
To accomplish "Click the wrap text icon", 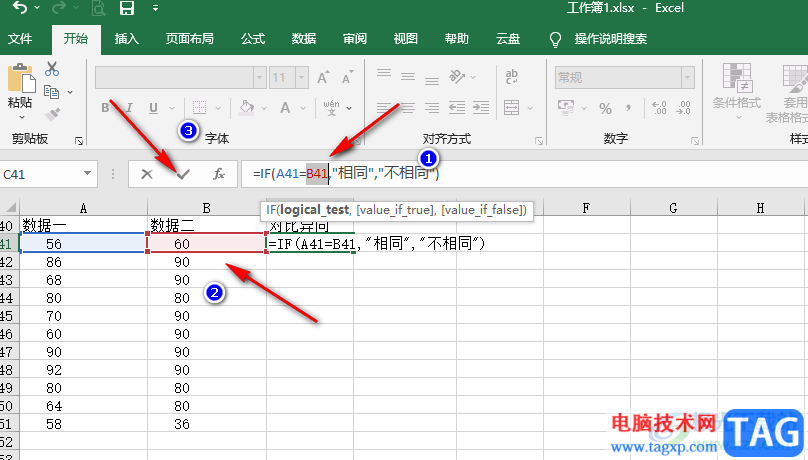I will (512, 77).
